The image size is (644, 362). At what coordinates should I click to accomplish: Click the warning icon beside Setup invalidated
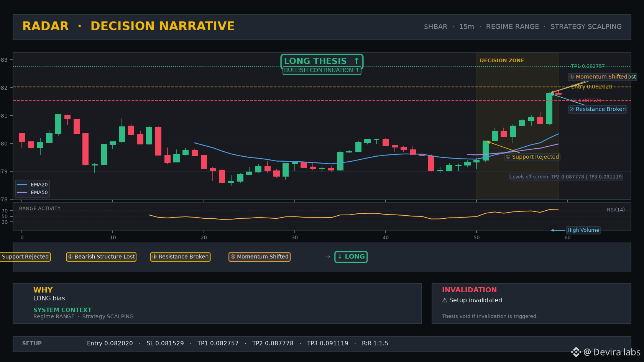tap(445, 300)
